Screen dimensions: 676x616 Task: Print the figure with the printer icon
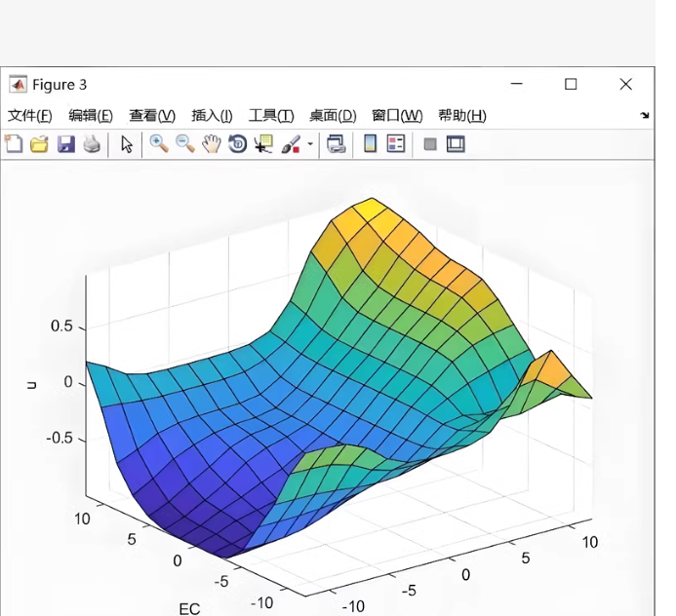point(92,144)
